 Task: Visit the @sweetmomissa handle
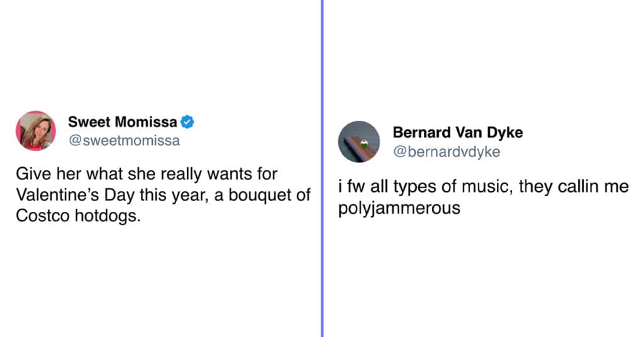tap(124, 140)
